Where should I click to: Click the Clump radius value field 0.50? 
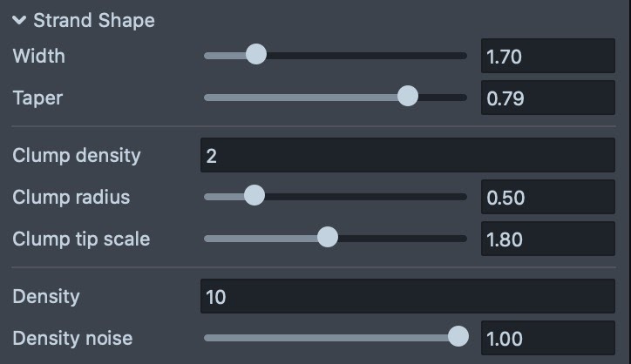click(547, 198)
